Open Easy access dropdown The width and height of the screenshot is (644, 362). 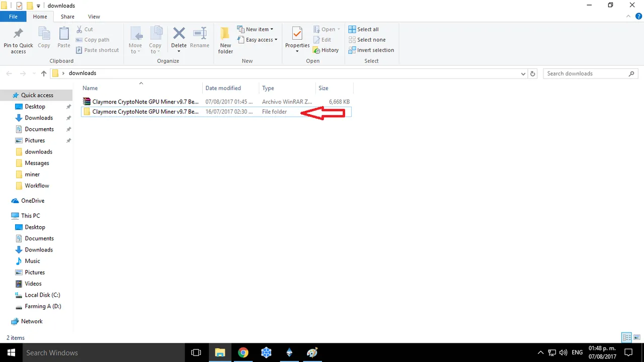pyautogui.click(x=257, y=40)
